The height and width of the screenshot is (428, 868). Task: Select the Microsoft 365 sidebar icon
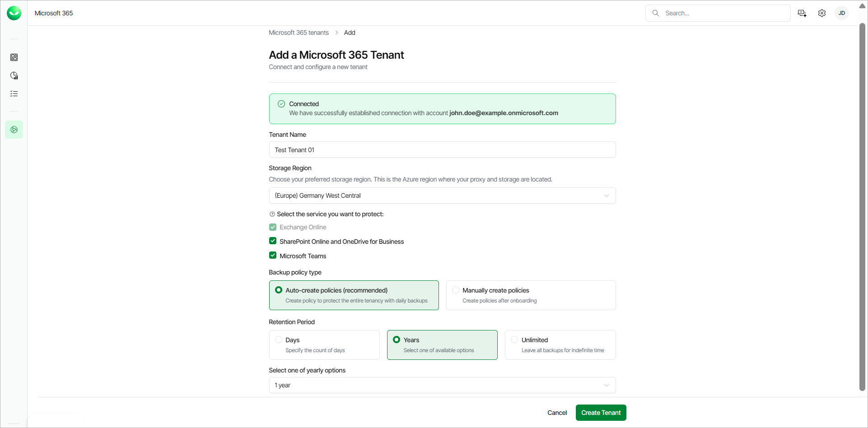pyautogui.click(x=14, y=130)
